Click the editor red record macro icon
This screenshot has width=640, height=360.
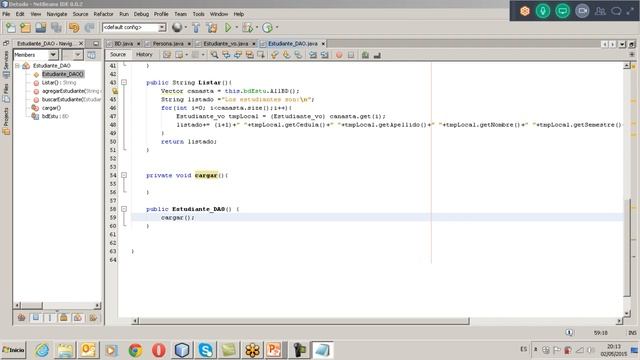pyautogui.click(x=339, y=55)
